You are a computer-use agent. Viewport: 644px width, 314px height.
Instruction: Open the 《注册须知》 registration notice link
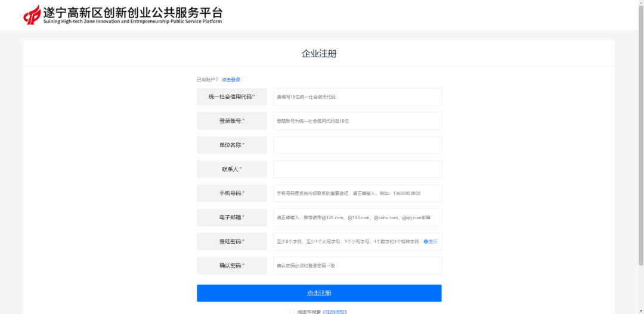(x=335, y=312)
